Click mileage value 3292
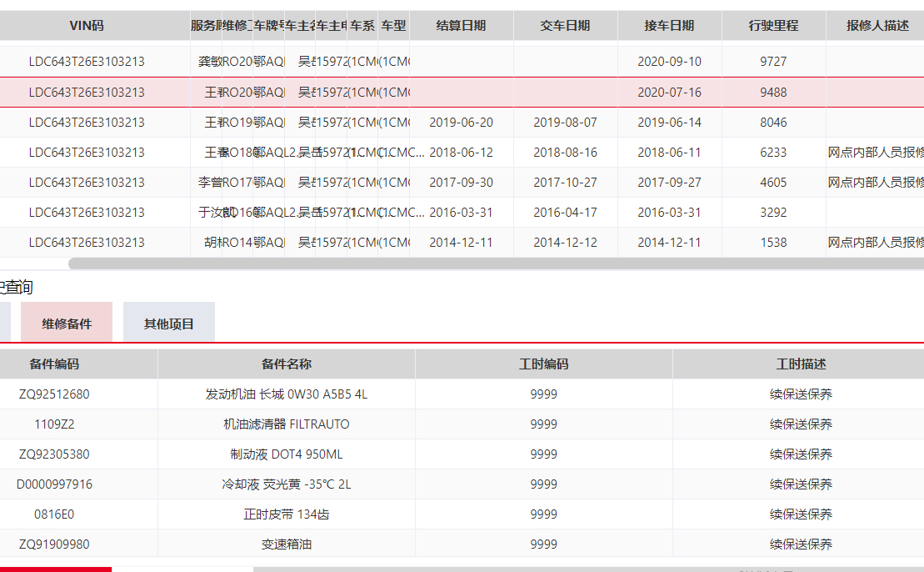924x572 pixels. 773,213
